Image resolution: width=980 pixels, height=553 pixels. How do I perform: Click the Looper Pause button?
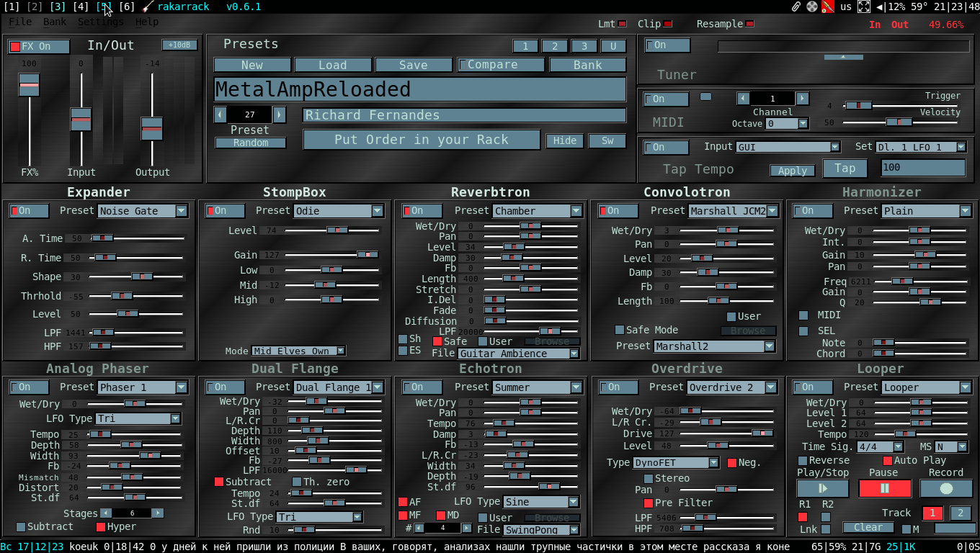point(884,488)
